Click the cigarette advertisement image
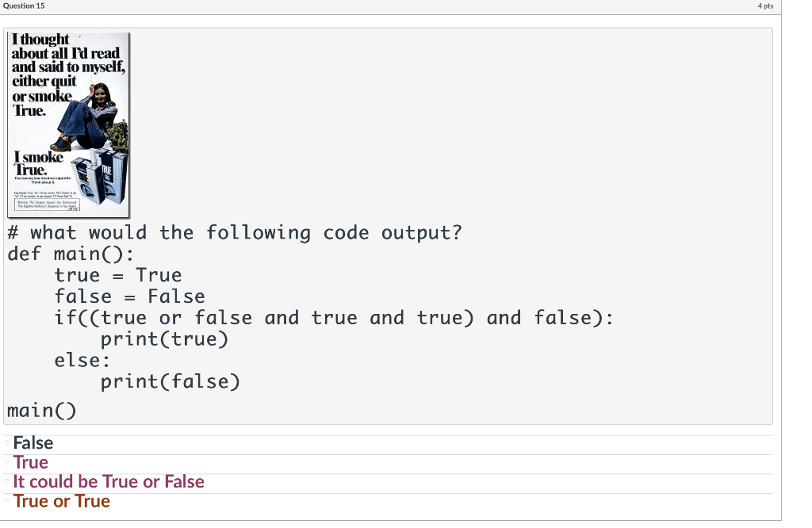The height and width of the screenshot is (528, 812). coord(67,123)
